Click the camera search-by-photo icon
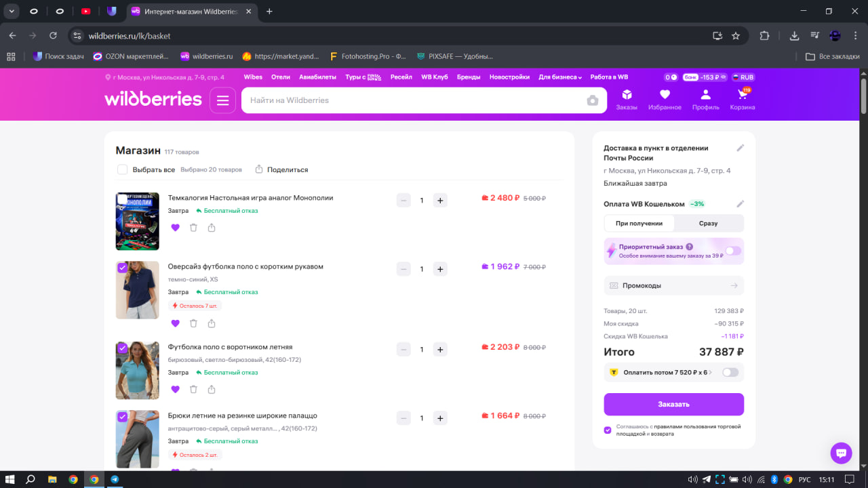This screenshot has width=868, height=488. click(593, 100)
